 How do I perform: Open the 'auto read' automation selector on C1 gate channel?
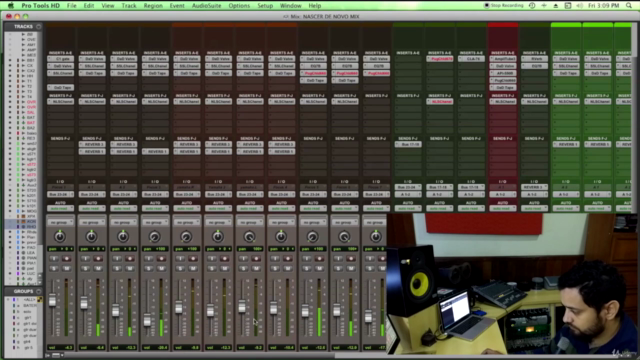click(x=60, y=209)
